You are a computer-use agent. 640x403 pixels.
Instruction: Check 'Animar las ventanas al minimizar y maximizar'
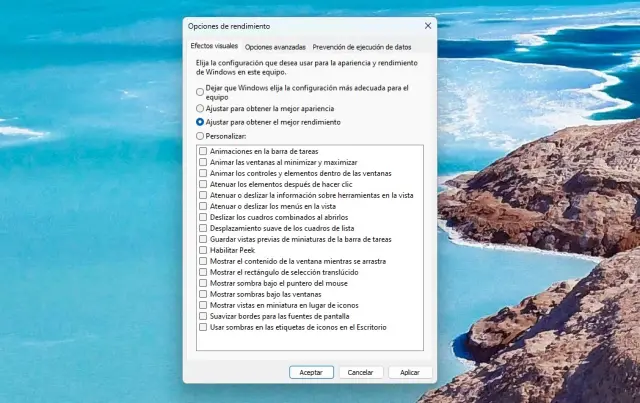point(204,162)
